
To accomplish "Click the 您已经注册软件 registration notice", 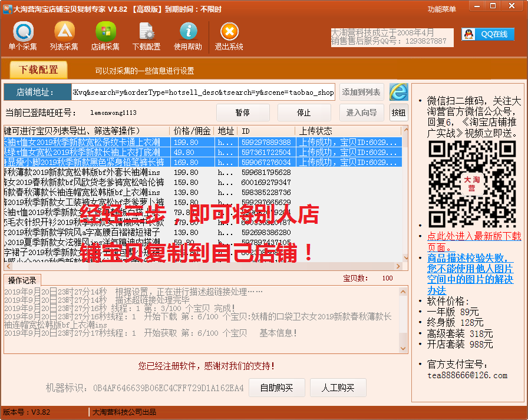I will tap(206, 366).
